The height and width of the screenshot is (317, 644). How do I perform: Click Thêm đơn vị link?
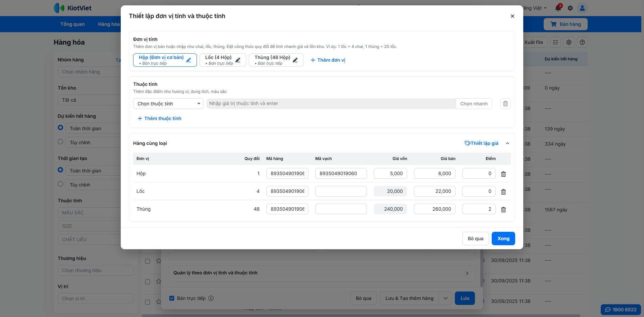click(328, 60)
